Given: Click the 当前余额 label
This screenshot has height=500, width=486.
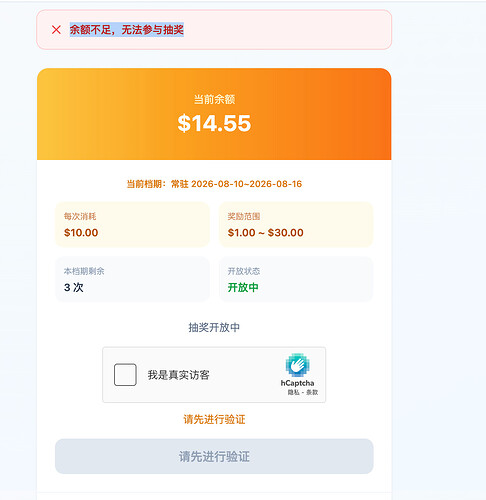Looking at the screenshot, I should (x=214, y=99).
